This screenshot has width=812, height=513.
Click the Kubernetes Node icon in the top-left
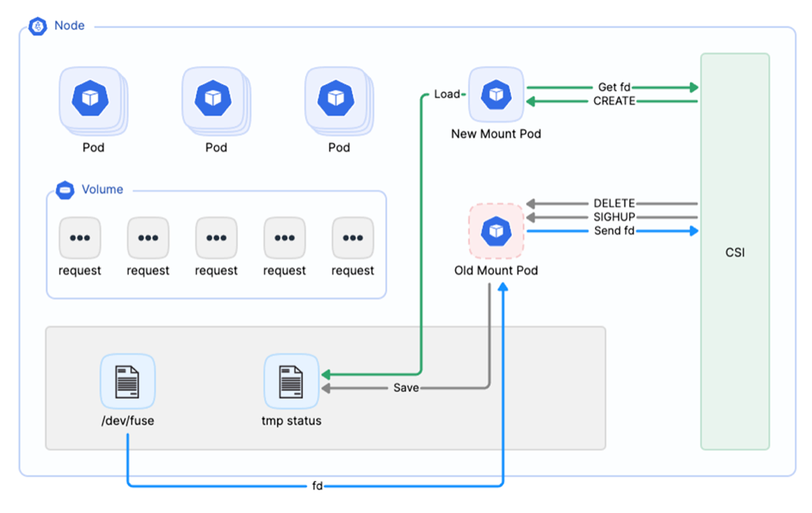click(38, 27)
